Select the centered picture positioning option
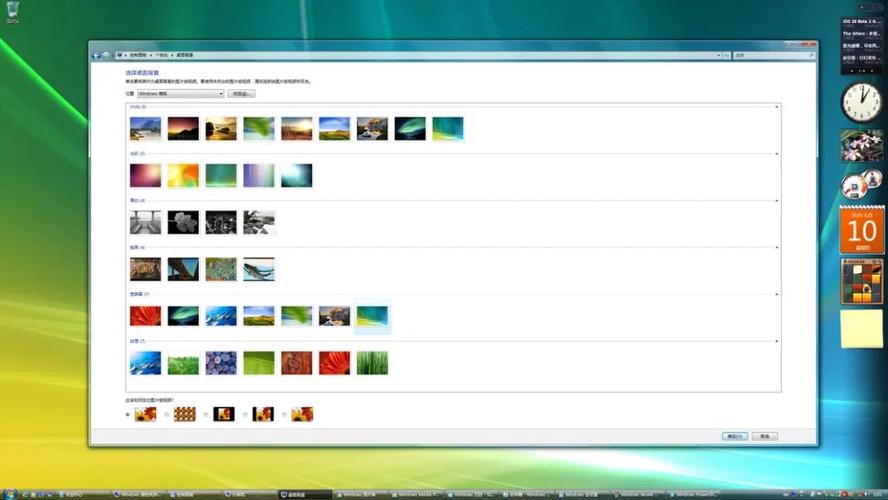 click(205, 414)
